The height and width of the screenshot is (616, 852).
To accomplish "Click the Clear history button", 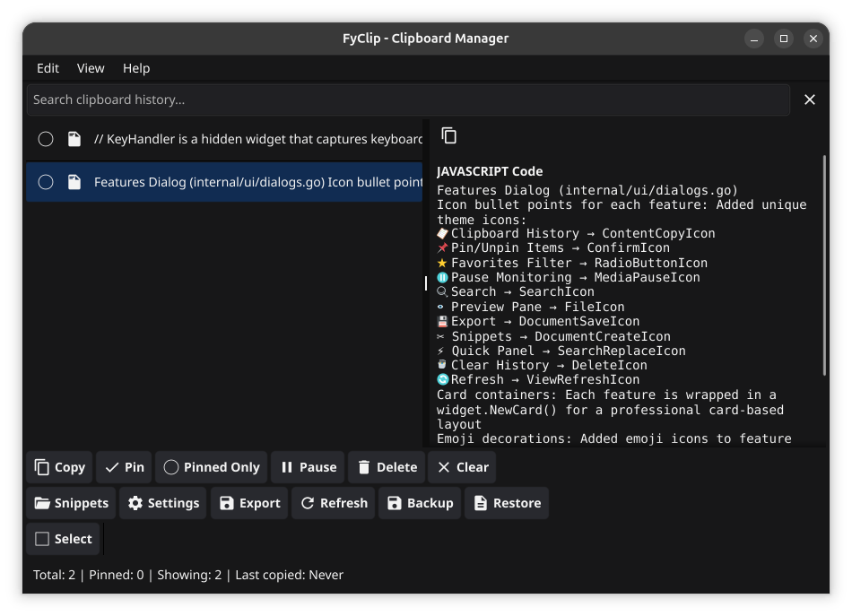I will point(462,467).
